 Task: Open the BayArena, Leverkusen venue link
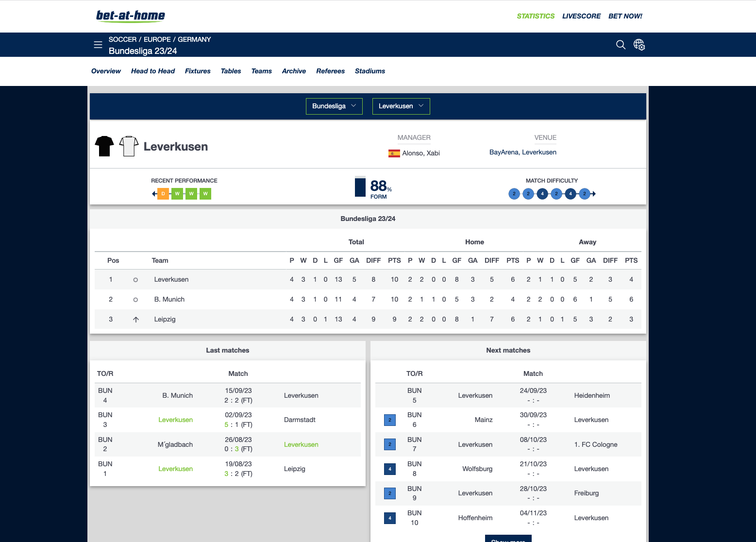click(522, 152)
